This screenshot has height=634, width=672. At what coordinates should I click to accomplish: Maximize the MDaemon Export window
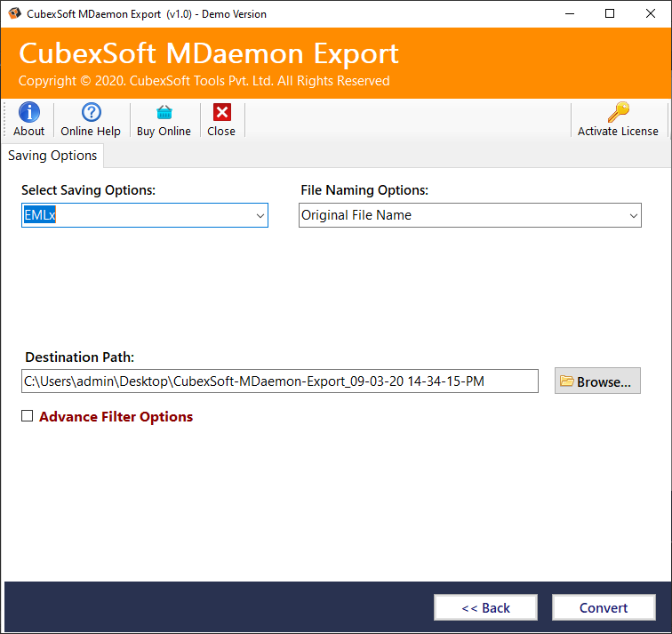[609, 13]
